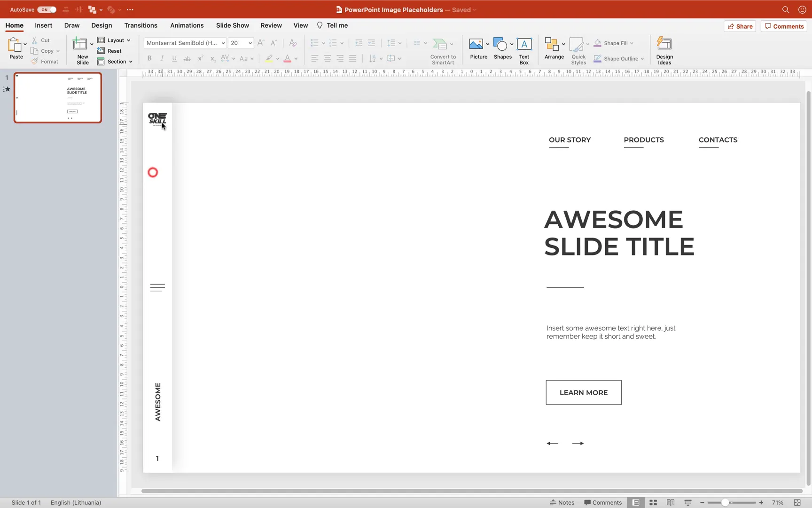Toggle Strikethrough formatting
812x508 pixels.
(187, 58)
